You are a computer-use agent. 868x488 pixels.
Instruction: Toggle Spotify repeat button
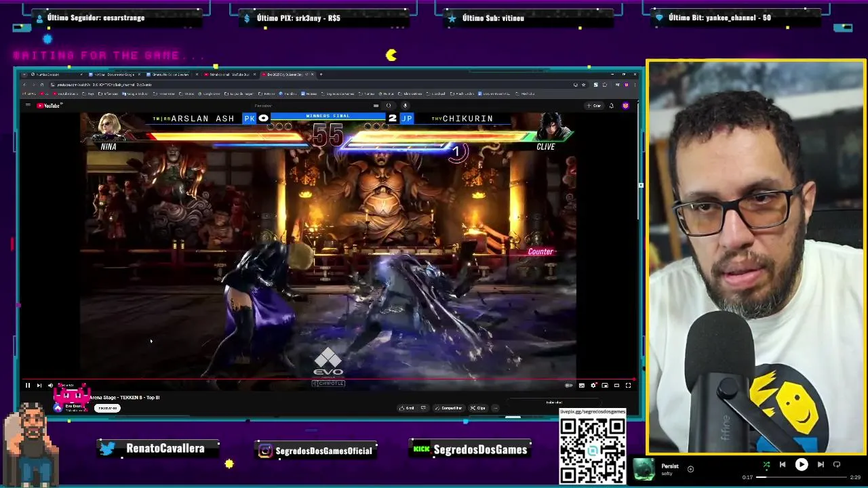[837, 465]
